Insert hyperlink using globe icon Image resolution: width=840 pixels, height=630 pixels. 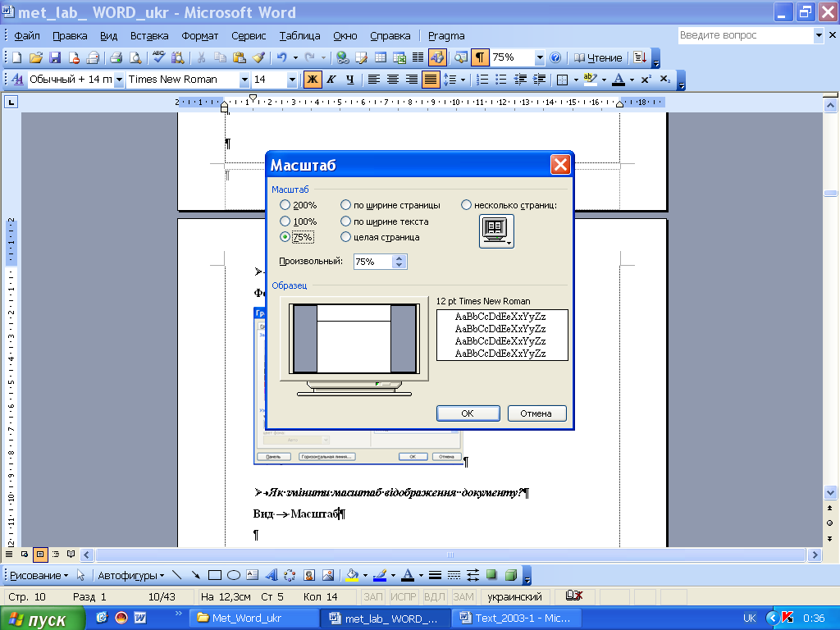coord(343,57)
